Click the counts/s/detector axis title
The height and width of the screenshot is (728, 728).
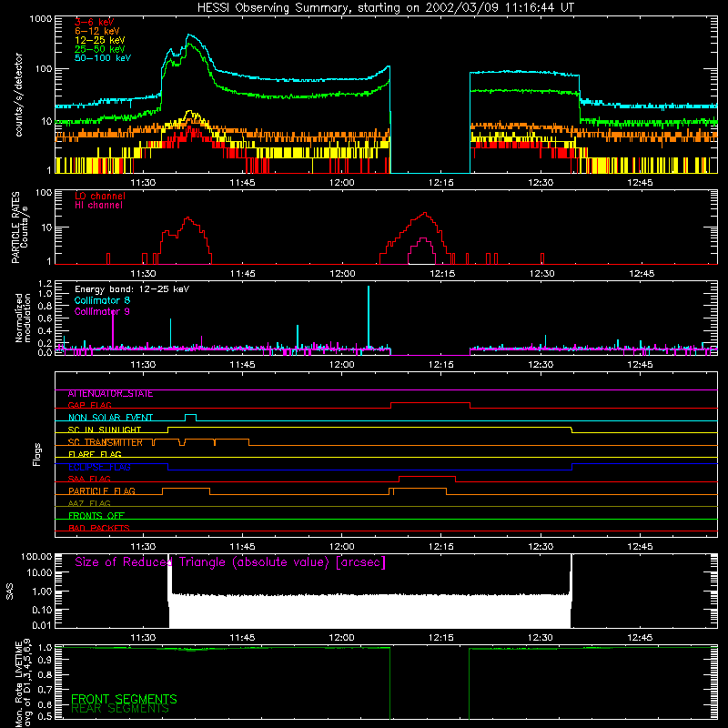(19, 95)
